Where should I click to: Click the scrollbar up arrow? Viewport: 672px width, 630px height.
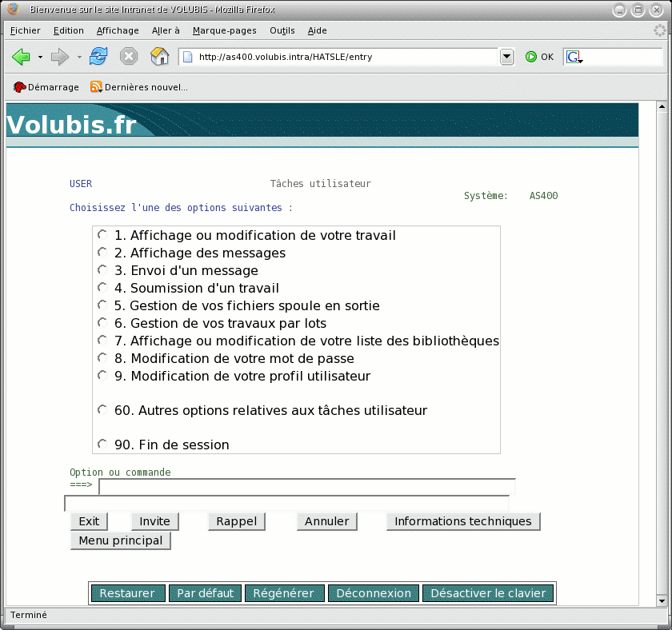[x=662, y=106]
